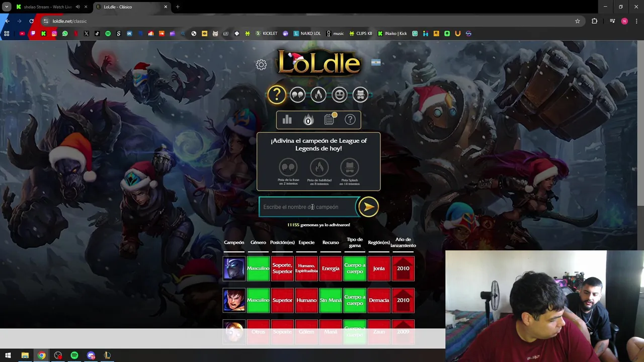Reload the page

pos(31,21)
